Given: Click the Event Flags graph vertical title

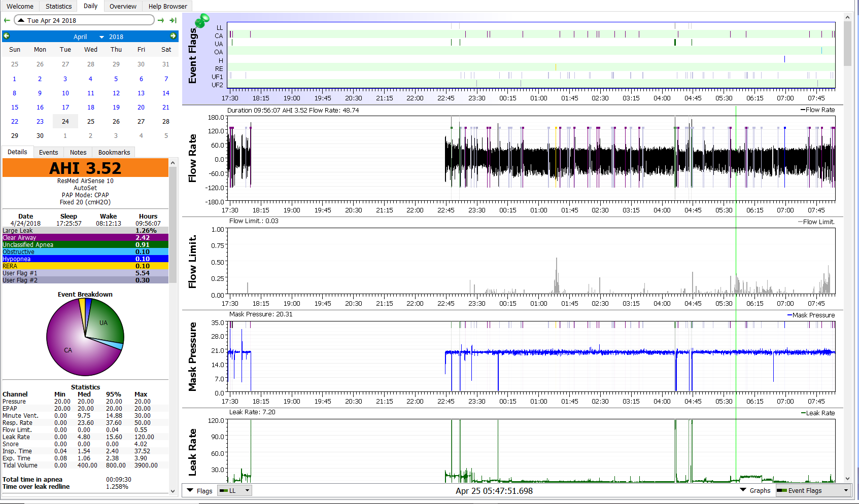Looking at the screenshot, I should (x=192, y=55).
